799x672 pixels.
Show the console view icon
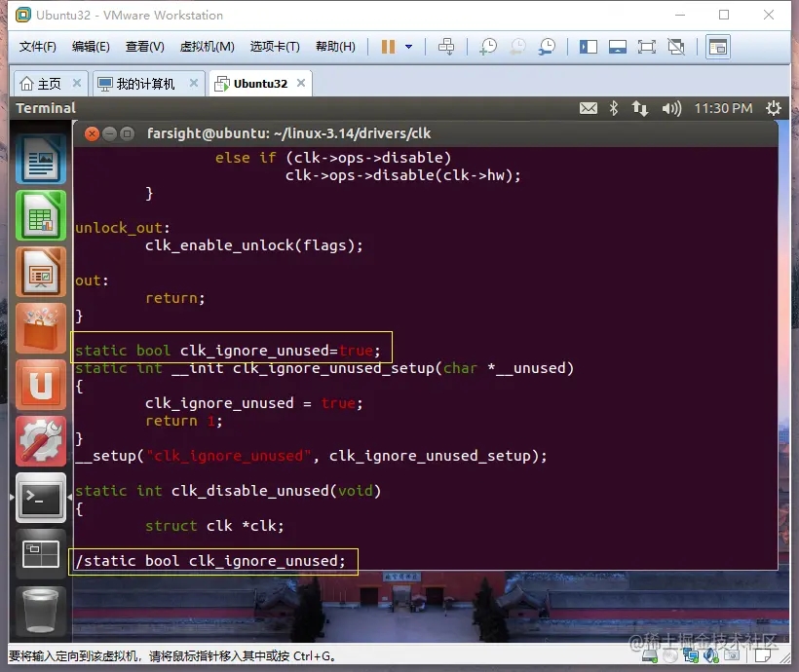[x=718, y=47]
